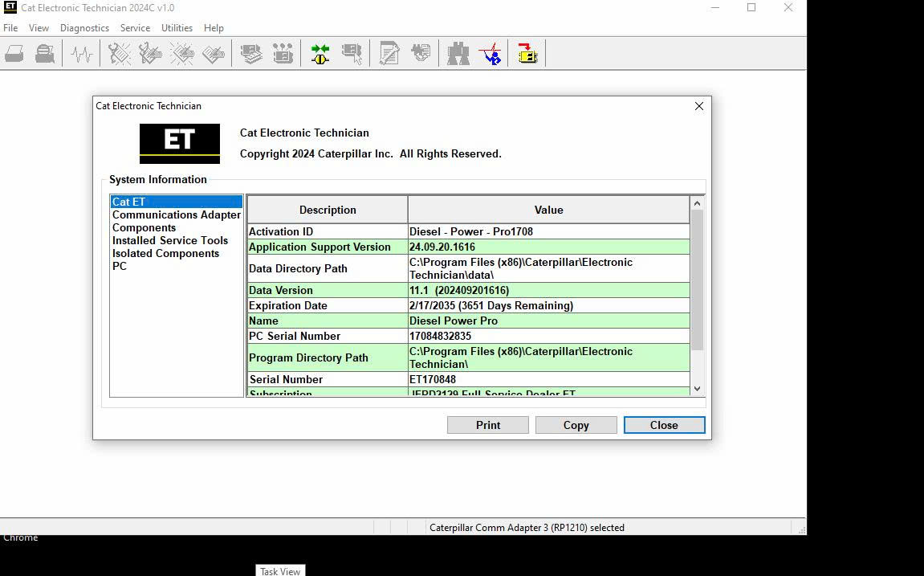Launch WinFlash via yellow ECM icon
Viewport: 924px width, 576px height.
click(x=527, y=54)
